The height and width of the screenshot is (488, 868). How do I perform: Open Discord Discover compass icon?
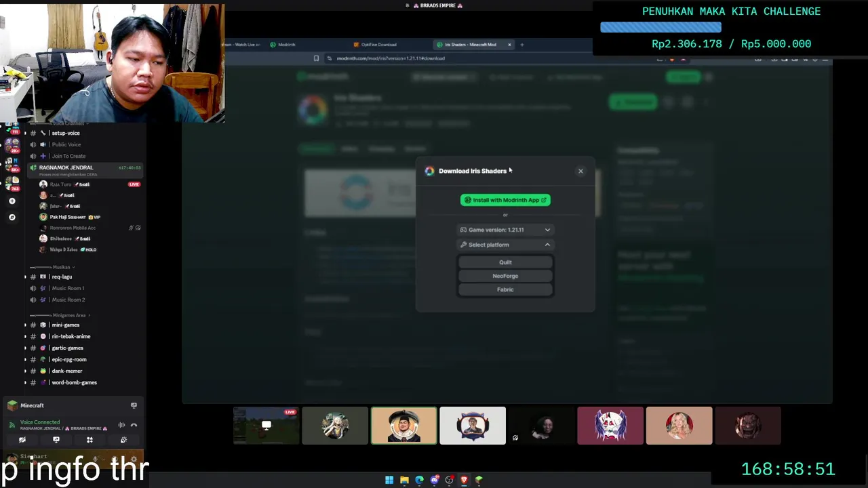[12, 217]
